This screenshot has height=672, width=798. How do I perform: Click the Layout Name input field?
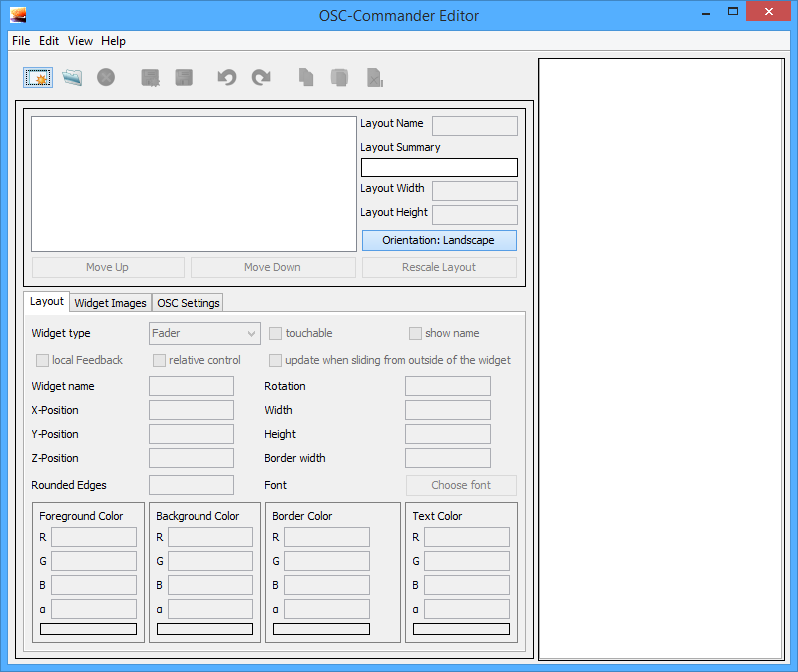(475, 126)
